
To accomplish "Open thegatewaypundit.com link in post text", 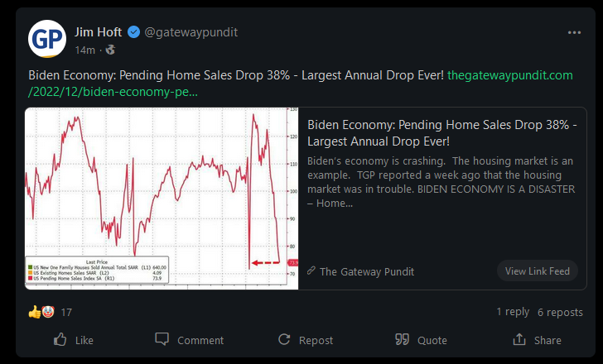I will pos(301,84).
